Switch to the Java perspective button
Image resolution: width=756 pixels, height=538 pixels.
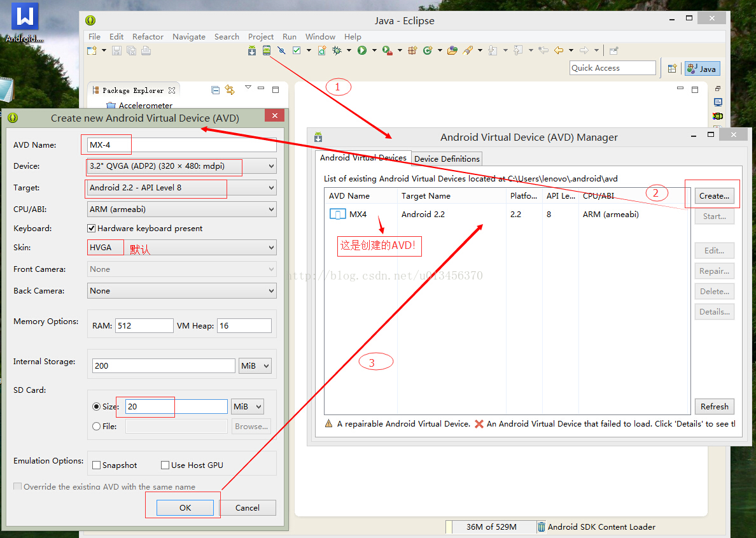click(703, 69)
